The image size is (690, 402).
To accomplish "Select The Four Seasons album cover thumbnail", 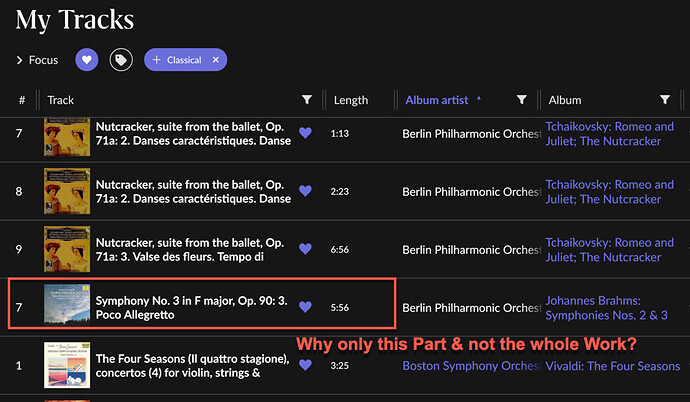I will point(67,365).
